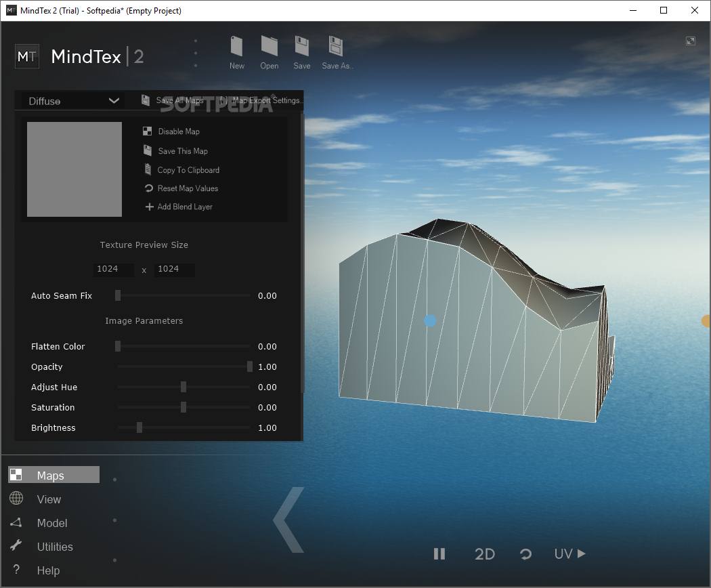Click the Save As floppy icon
Screen dimensions: 711x588
tap(336, 46)
